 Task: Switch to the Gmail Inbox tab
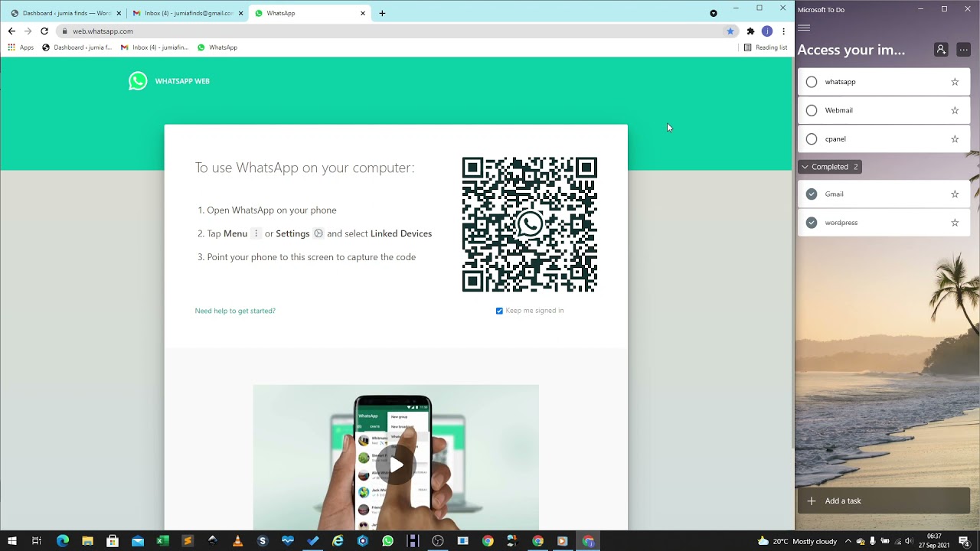coord(188,13)
